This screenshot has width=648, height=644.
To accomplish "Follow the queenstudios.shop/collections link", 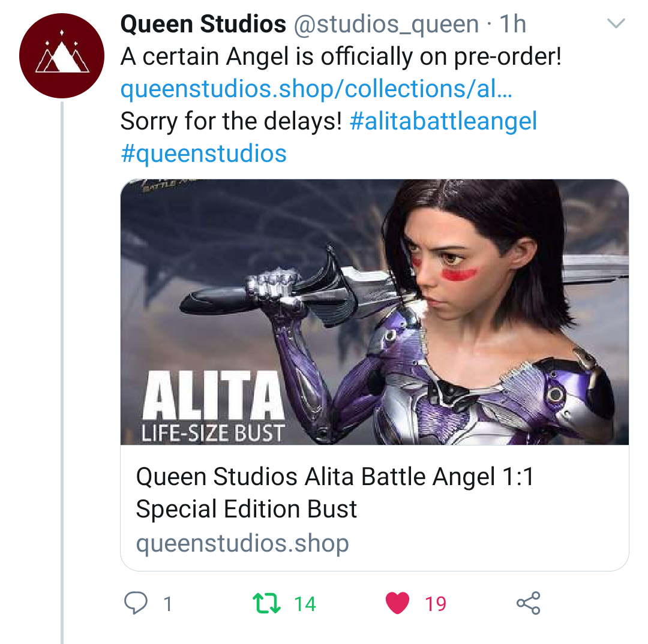I will point(316,89).
